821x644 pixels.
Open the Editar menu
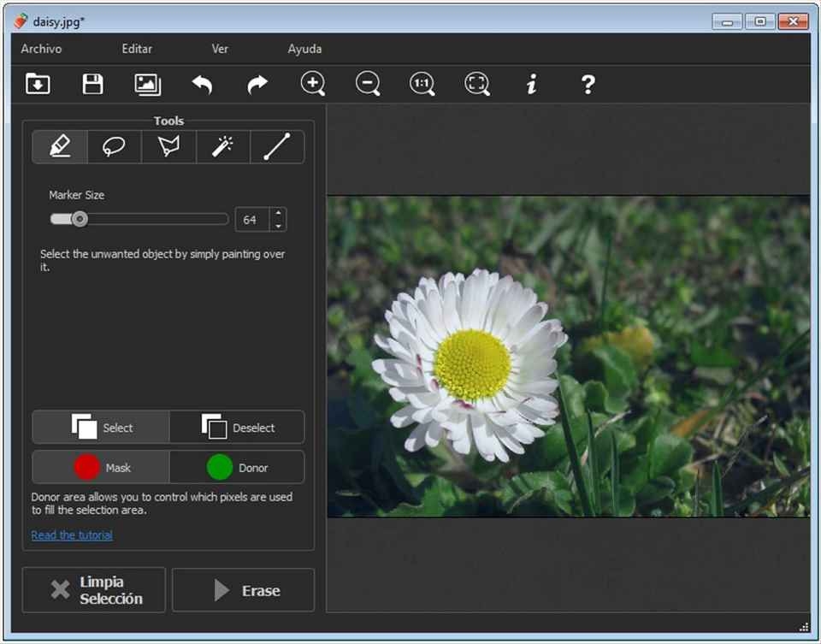tap(137, 49)
